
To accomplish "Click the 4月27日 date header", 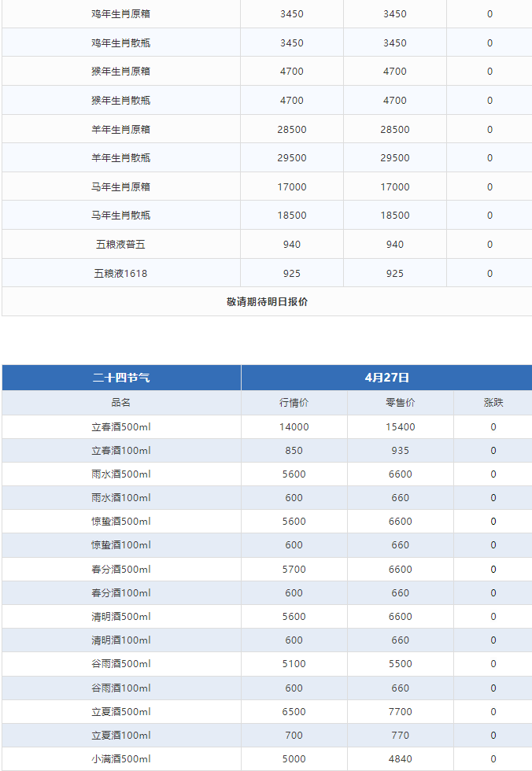I will coord(387,378).
